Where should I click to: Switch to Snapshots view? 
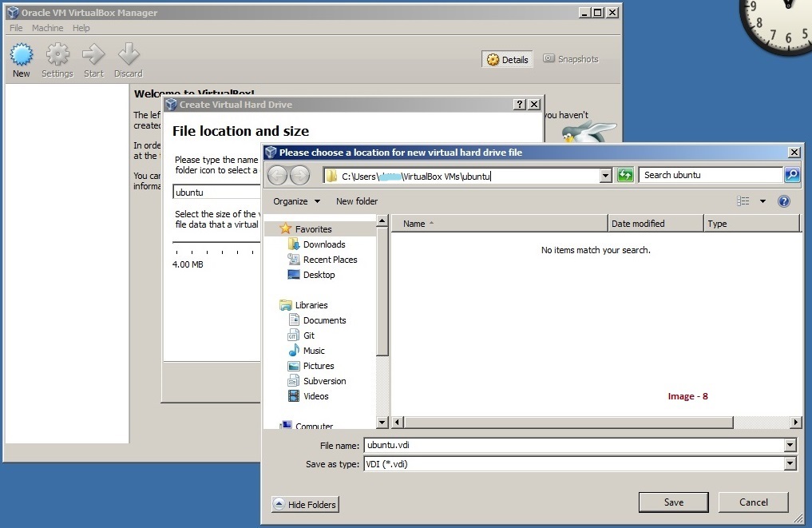pyautogui.click(x=571, y=59)
